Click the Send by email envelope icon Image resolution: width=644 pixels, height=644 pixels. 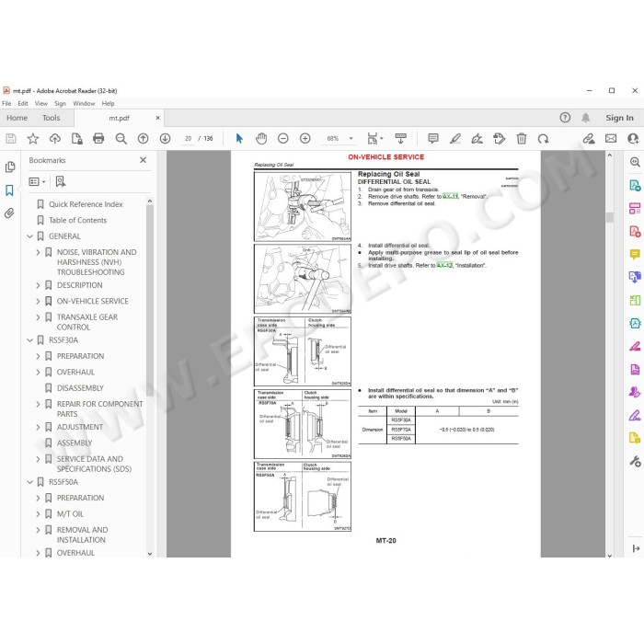click(611, 139)
